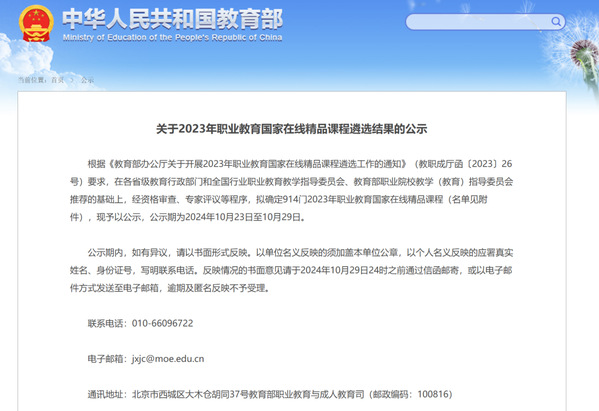Open the 首页 breadcrumb link
599x411 pixels.
click(58, 80)
